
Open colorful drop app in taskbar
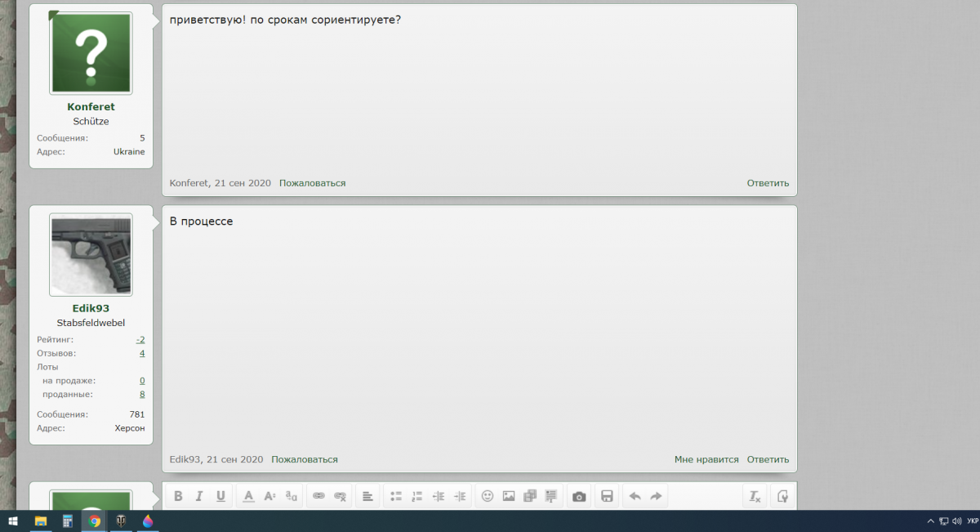click(x=148, y=521)
